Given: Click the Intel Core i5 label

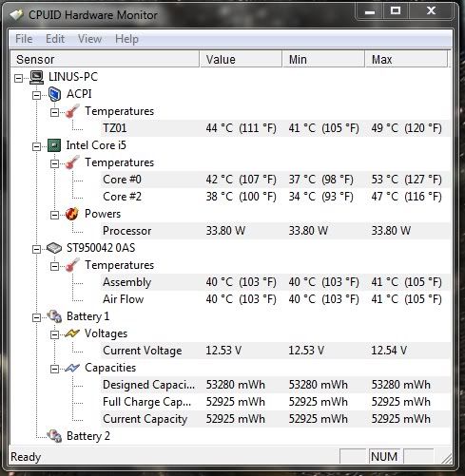Looking at the screenshot, I should click(96, 145).
